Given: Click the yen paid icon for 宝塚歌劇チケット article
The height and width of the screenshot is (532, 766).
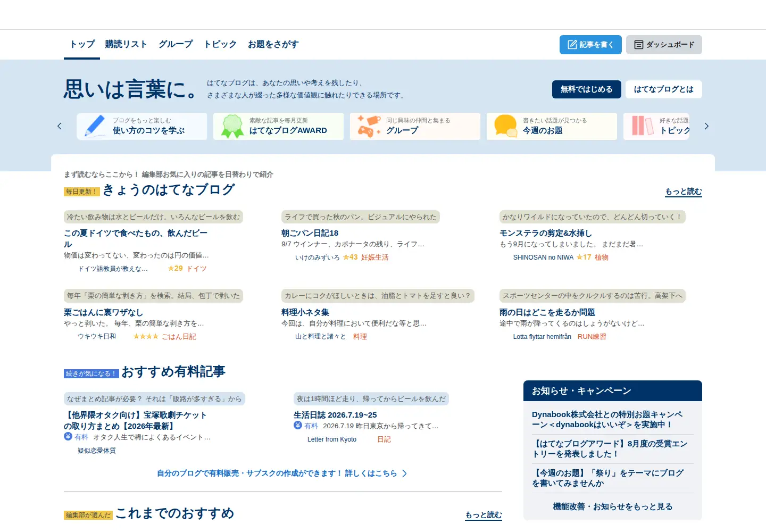Looking at the screenshot, I should pos(68,436).
